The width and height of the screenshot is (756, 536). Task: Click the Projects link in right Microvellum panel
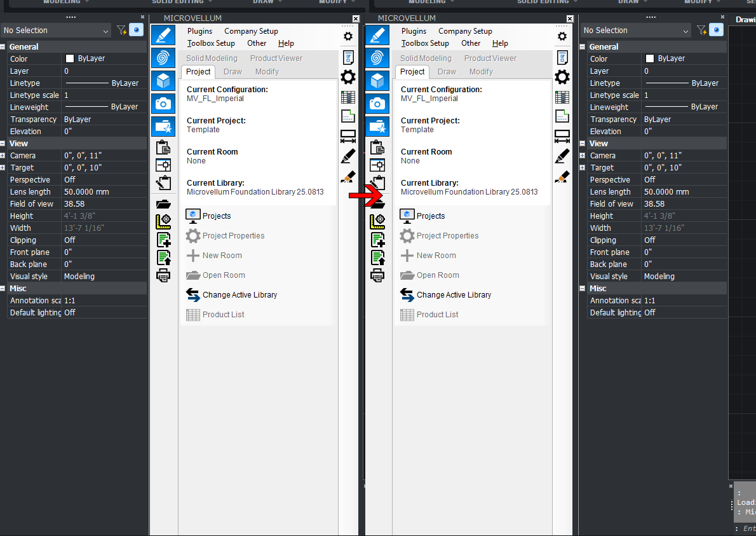[430, 216]
